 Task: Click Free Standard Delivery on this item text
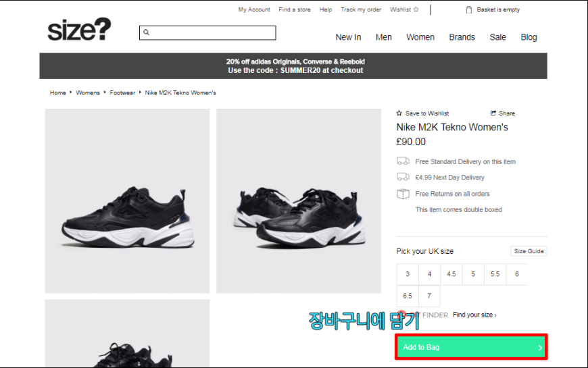tap(466, 161)
